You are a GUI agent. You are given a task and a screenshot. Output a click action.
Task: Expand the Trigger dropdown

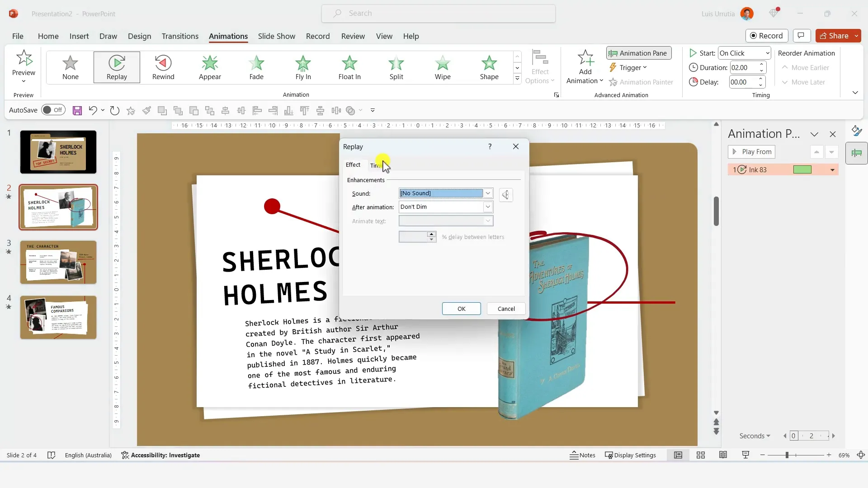[x=628, y=67]
